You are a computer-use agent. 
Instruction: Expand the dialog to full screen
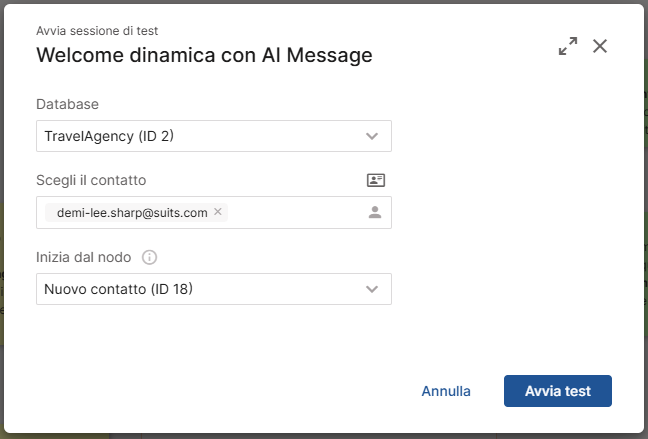click(x=568, y=46)
